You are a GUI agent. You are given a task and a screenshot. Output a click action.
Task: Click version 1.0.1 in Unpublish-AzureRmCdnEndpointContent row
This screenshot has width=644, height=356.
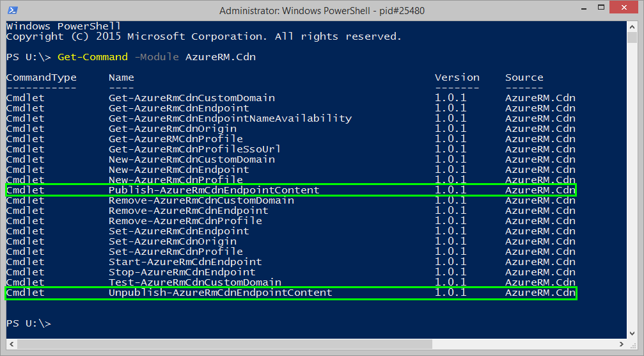tap(451, 293)
